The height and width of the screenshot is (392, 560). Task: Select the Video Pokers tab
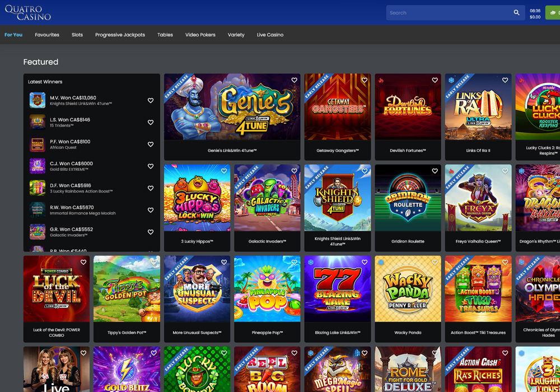[x=200, y=35]
